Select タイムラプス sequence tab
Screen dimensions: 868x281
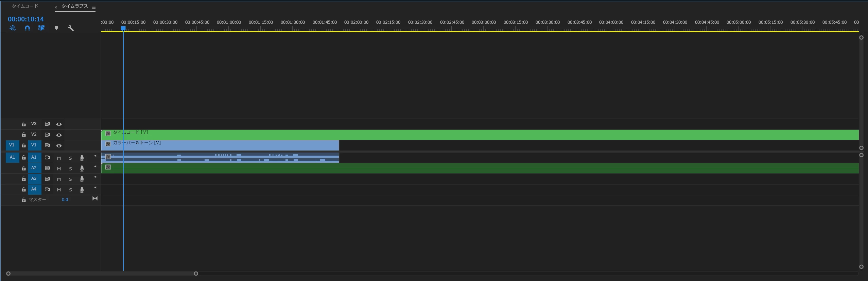[x=74, y=6]
